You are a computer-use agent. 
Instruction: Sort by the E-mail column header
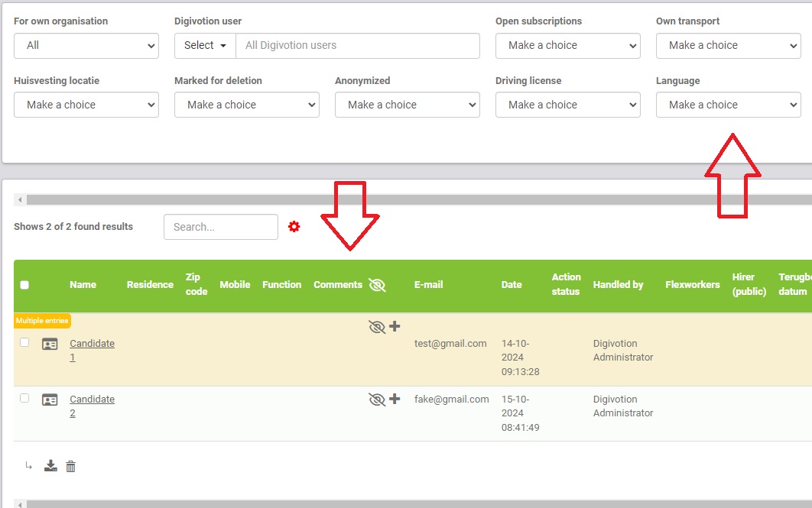tap(428, 285)
